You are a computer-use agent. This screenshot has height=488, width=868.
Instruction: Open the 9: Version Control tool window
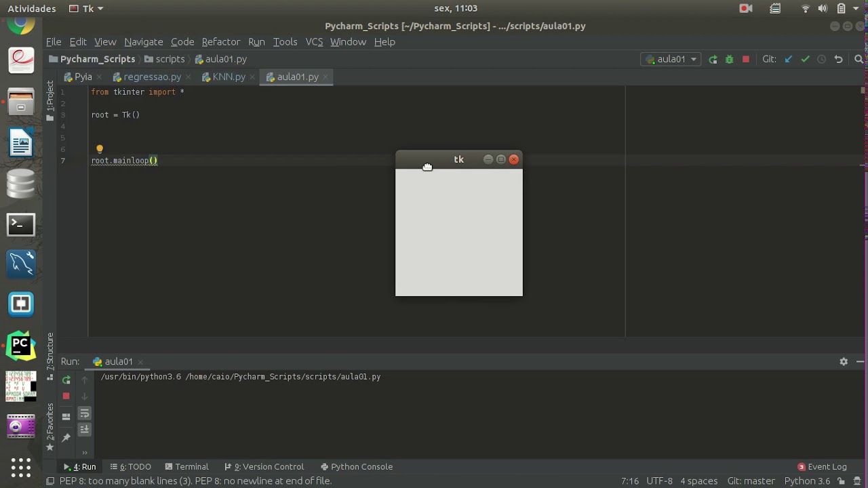[264, 467]
